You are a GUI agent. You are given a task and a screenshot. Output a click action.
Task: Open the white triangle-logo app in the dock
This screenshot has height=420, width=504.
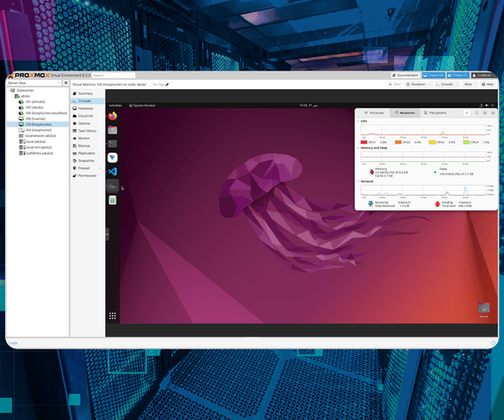113,157
